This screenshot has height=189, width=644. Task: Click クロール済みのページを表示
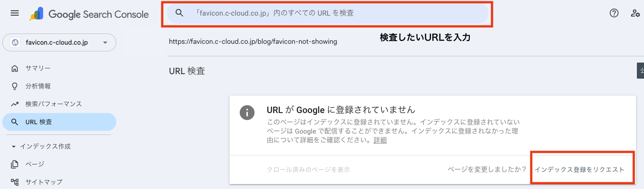[308, 170]
